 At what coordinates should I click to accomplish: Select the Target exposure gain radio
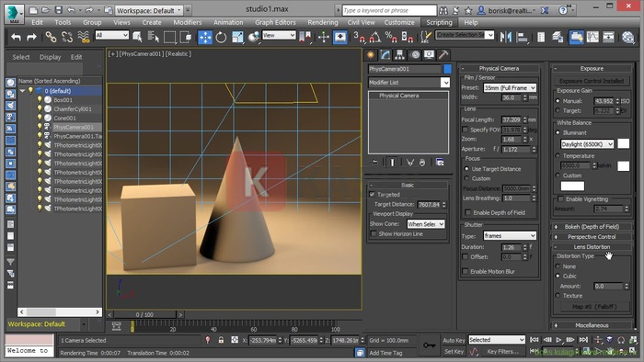(558, 110)
